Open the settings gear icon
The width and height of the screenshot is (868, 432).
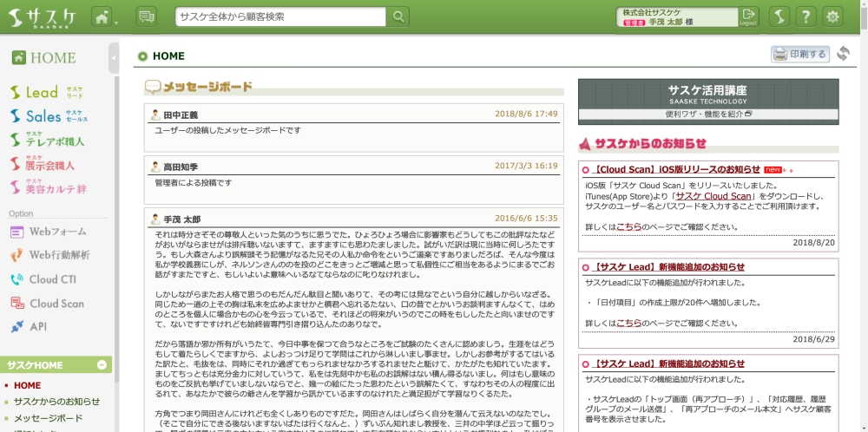[833, 16]
